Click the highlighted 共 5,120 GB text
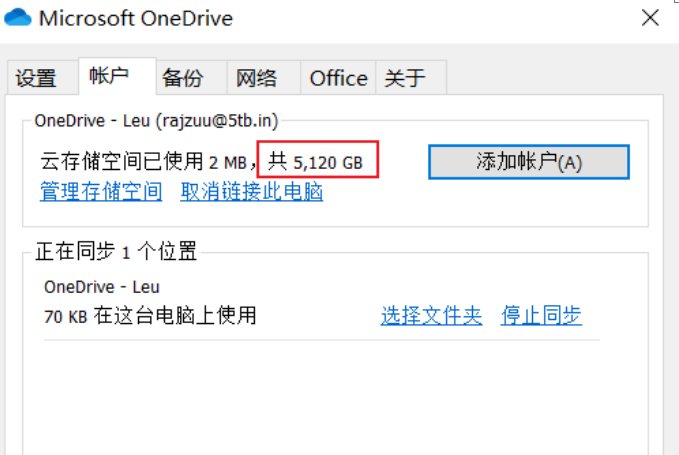The height and width of the screenshot is (455, 679). (315, 162)
